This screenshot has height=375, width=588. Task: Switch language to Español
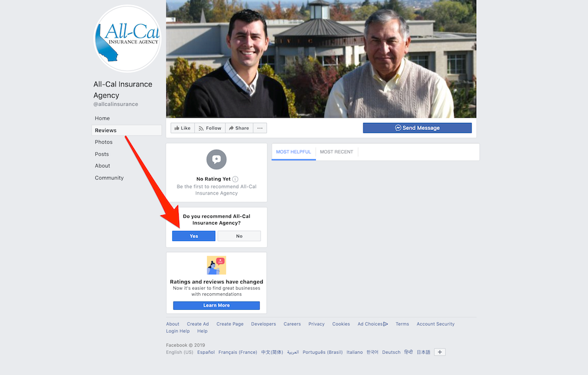pyautogui.click(x=206, y=352)
